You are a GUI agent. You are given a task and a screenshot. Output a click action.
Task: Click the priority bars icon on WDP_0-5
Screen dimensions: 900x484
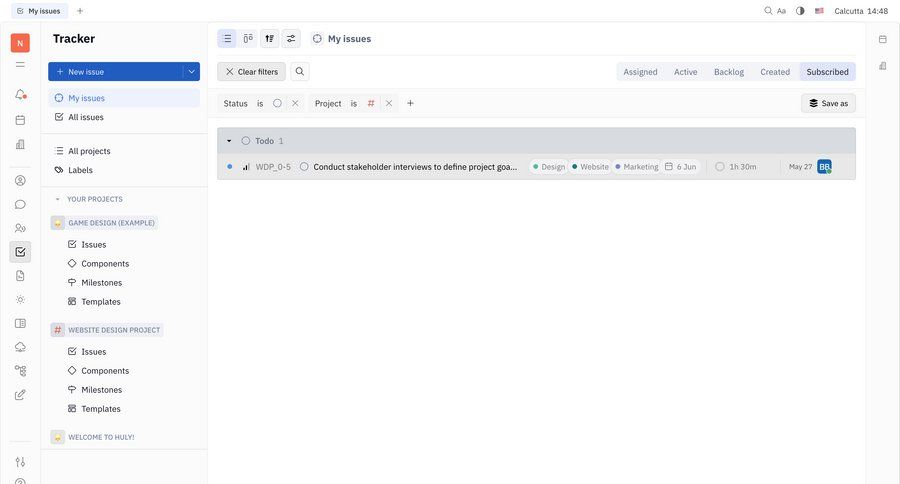(246, 167)
